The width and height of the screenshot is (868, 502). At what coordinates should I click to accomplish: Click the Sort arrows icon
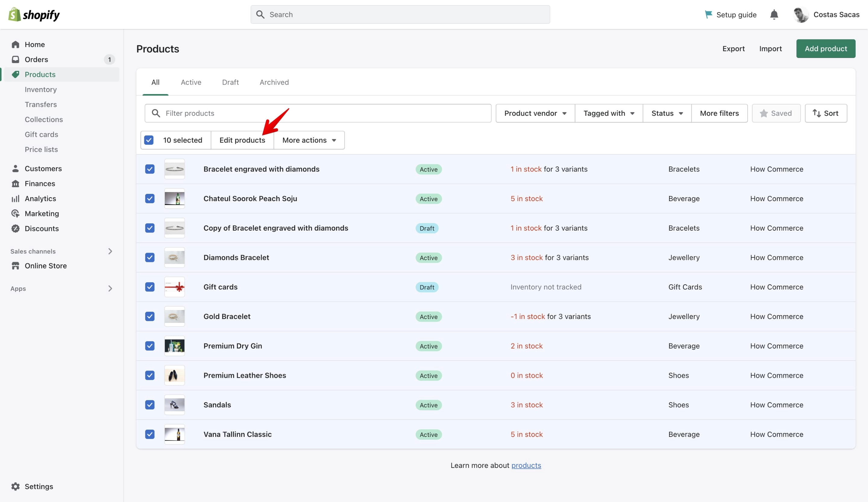point(816,113)
